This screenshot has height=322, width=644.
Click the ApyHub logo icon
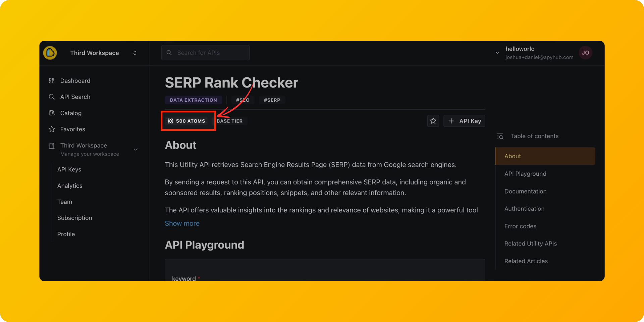pos(50,53)
